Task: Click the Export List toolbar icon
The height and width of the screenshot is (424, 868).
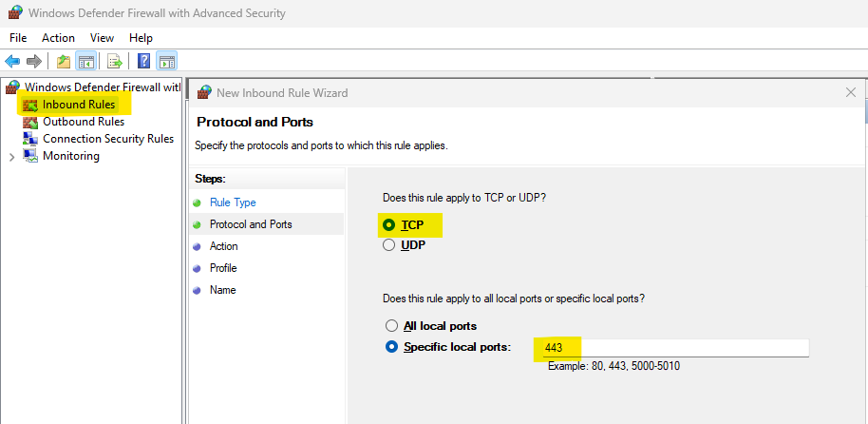Action: 115,62
